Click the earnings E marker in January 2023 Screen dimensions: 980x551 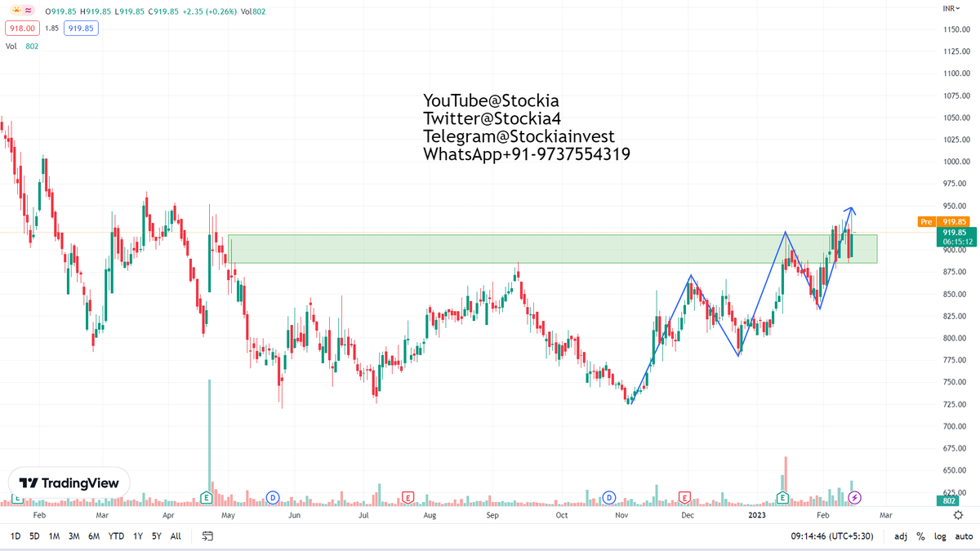point(782,497)
